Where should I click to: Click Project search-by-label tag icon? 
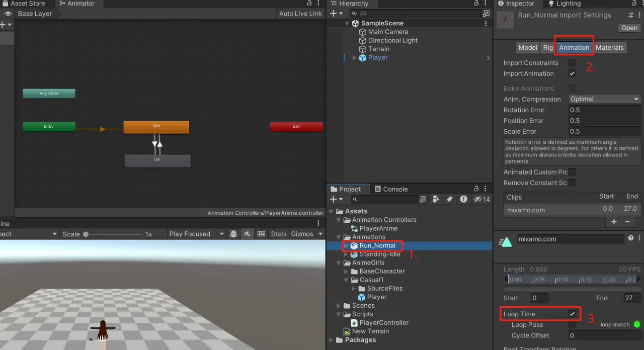coord(449,199)
